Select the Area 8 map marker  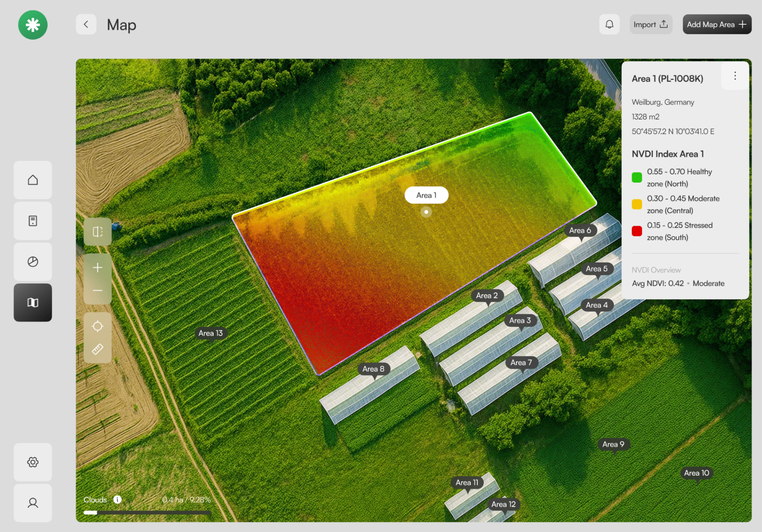coord(373,369)
